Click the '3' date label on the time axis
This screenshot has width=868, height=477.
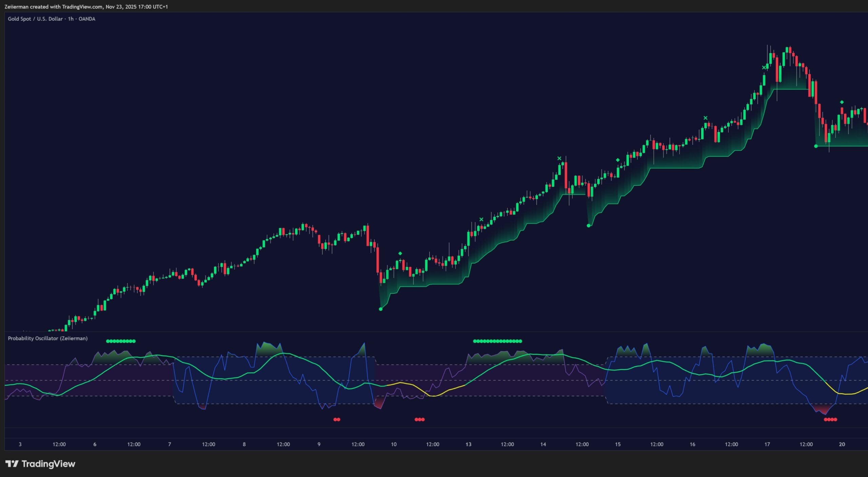20,444
